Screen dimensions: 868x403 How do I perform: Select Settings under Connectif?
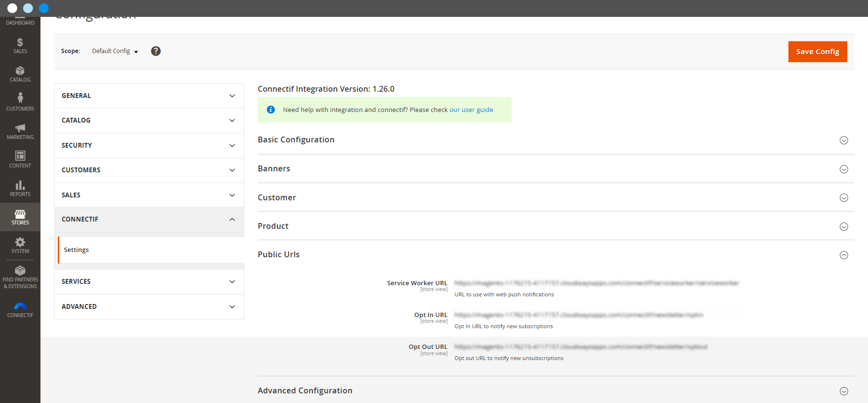[151, 250]
